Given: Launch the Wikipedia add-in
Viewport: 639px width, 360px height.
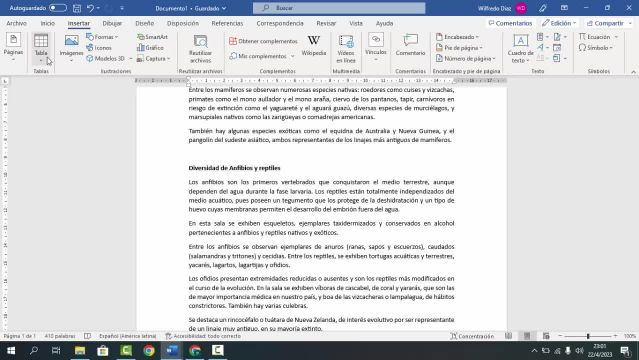Looking at the screenshot, I should 313,46.
